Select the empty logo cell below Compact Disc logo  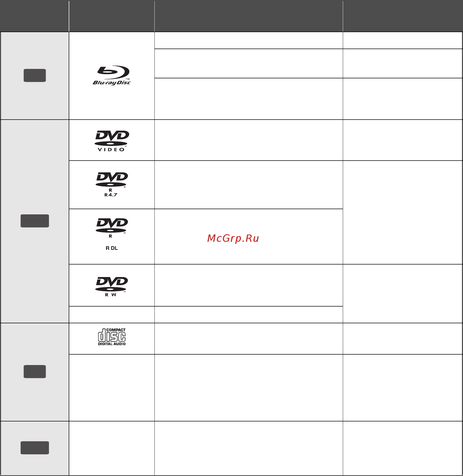click(112, 387)
